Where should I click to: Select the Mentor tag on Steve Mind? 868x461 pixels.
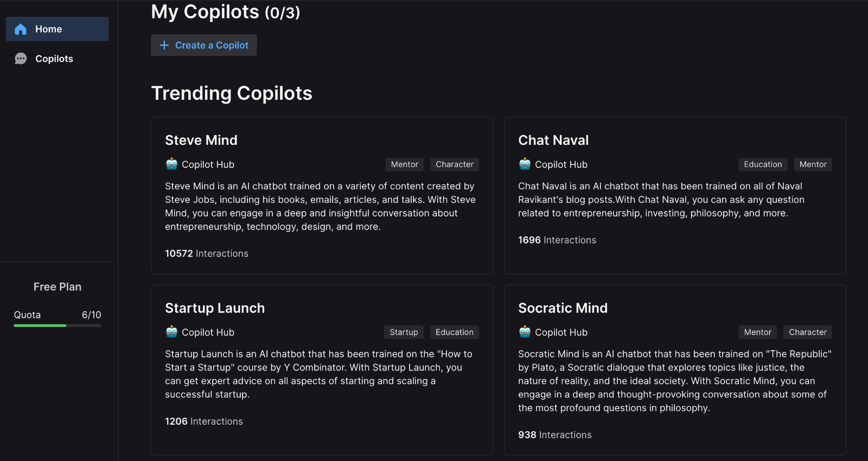point(404,164)
